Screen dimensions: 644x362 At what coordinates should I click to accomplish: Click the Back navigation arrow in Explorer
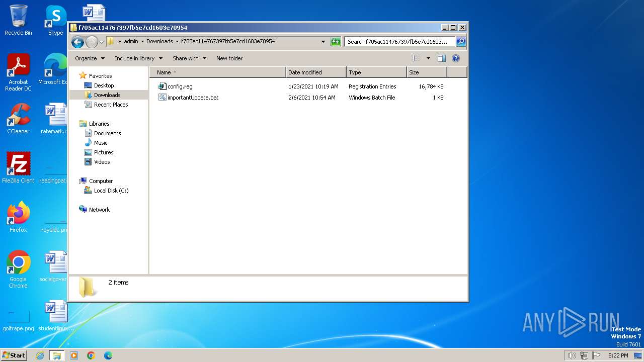tap(77, 42)
